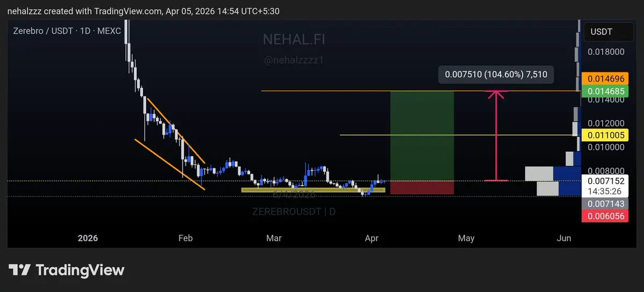Click the Jun label on the time axis
Viewport: 644px width, 292px height.
[x=563, y=238]
